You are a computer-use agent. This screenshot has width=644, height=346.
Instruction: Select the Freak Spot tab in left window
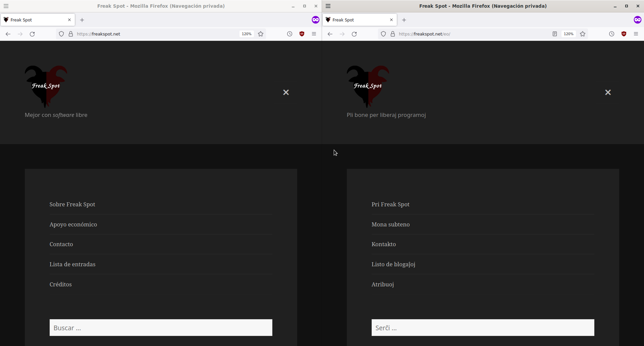38,20
